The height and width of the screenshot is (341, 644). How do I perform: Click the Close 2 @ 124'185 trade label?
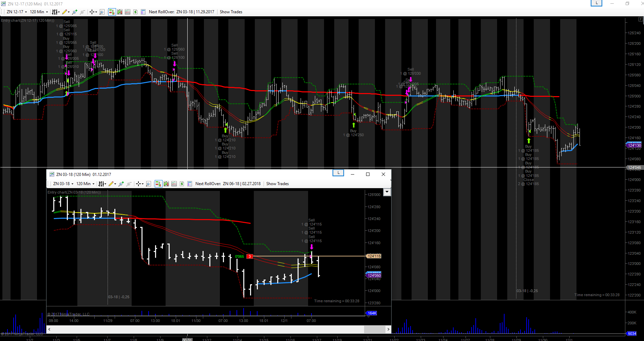point(529,182)
